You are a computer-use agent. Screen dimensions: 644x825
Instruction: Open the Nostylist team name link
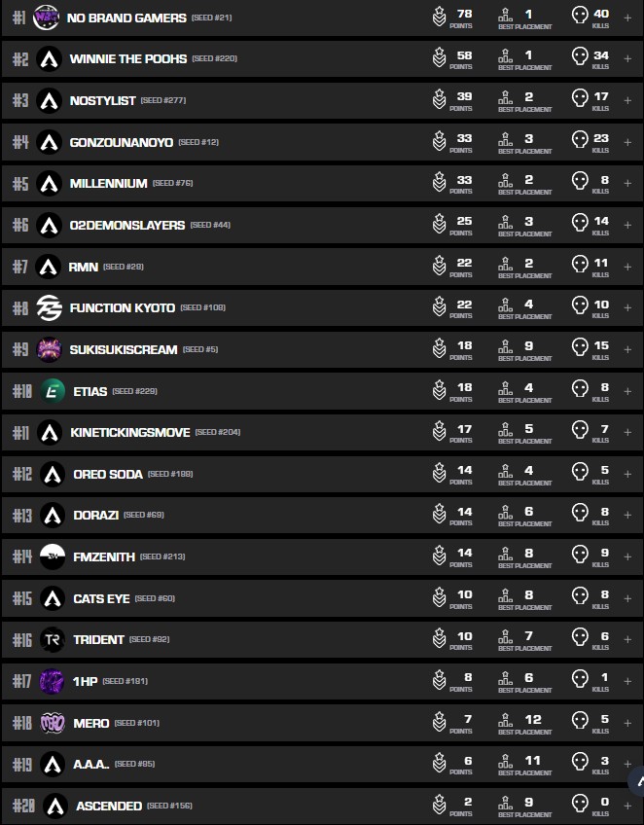(x=102, y=101)
